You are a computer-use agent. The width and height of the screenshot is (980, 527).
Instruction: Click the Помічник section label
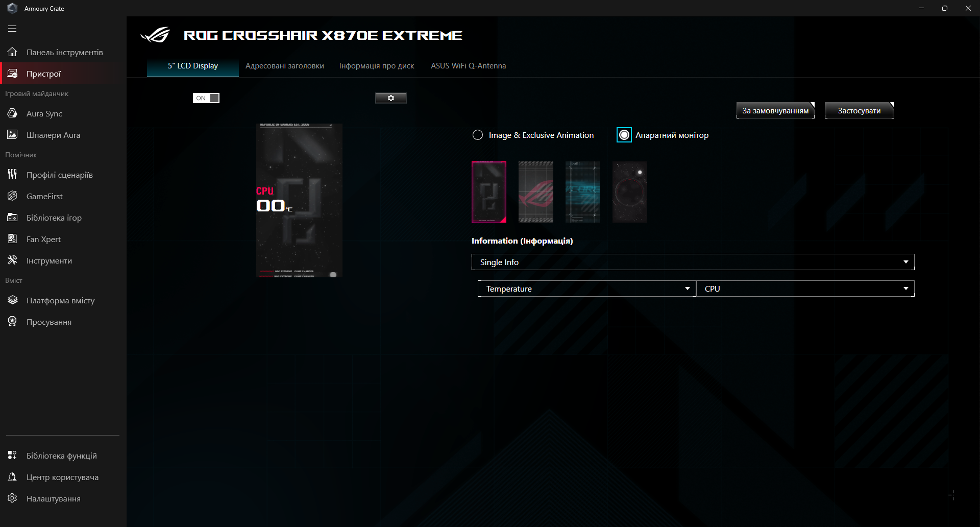tap(21, 155)
